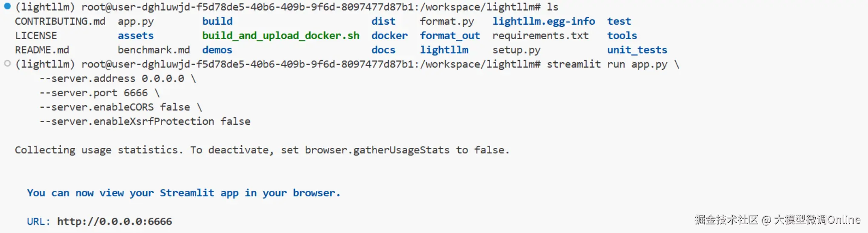Click the demos directory name
868x233 pixels.
217,50
